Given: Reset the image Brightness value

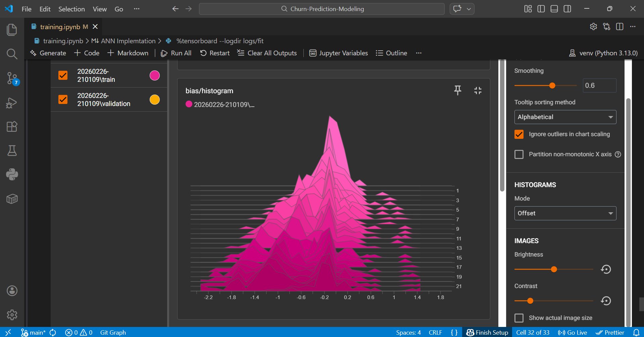Looking at the screenshot, I should (606, 269).
